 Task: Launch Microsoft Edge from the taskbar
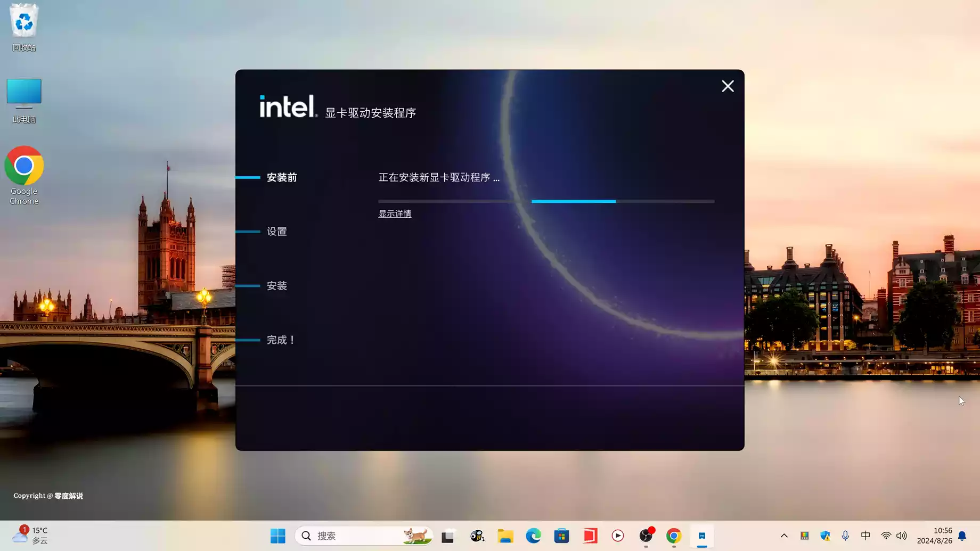(533, 536)
